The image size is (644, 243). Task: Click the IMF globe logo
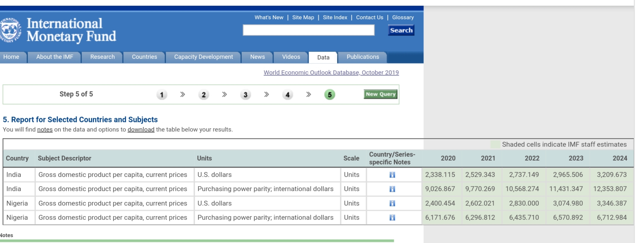pos(10,30)
